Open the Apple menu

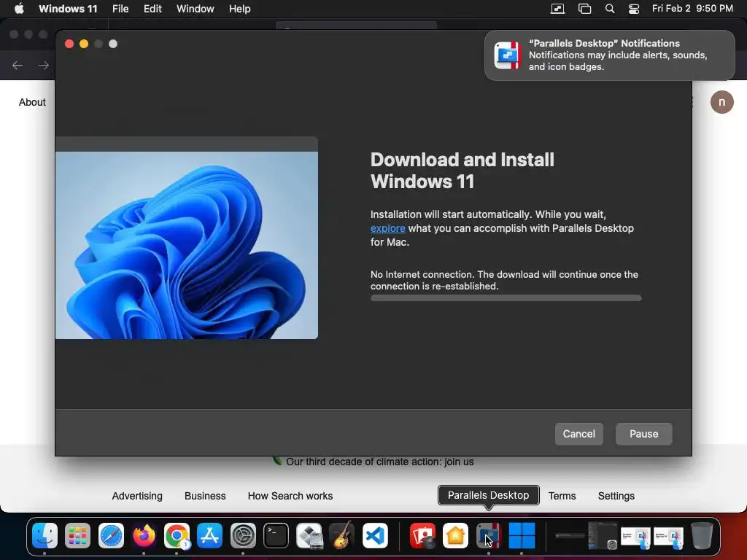click(19, 9)
